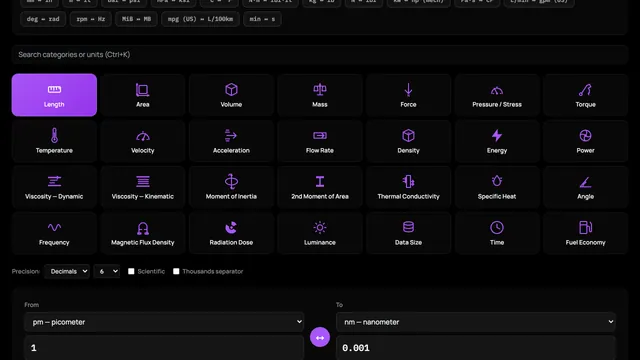Use the rpm = Hz quick conversion chip
Viewport: 640px width, 360px height.
(x=91, y=19)
